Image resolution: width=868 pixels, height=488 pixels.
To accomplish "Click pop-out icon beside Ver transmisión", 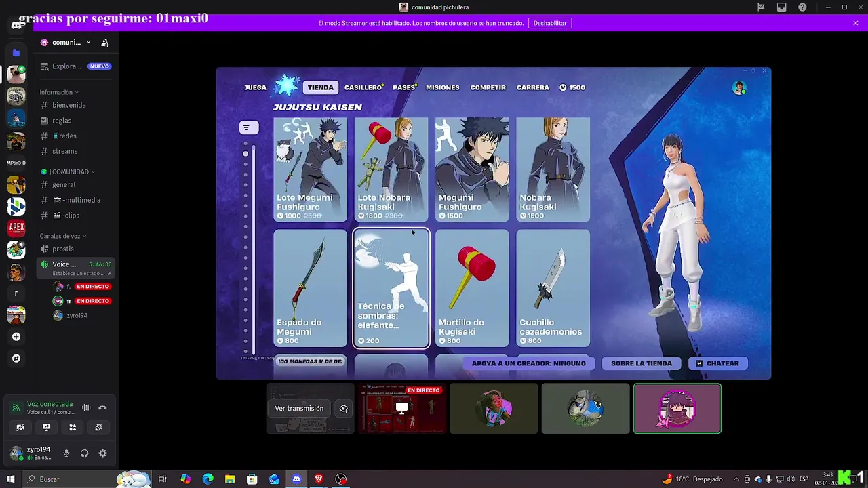I will 344,409.
